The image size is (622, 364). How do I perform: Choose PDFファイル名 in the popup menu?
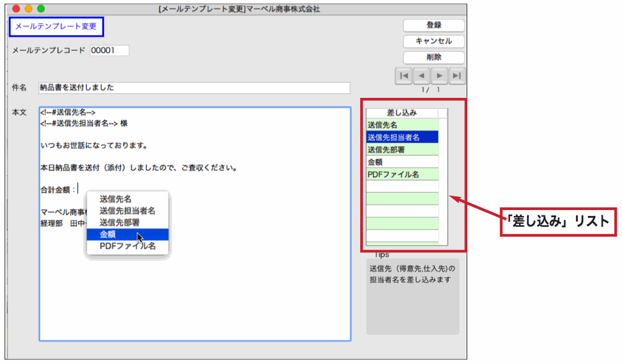[x=128, y=245]
